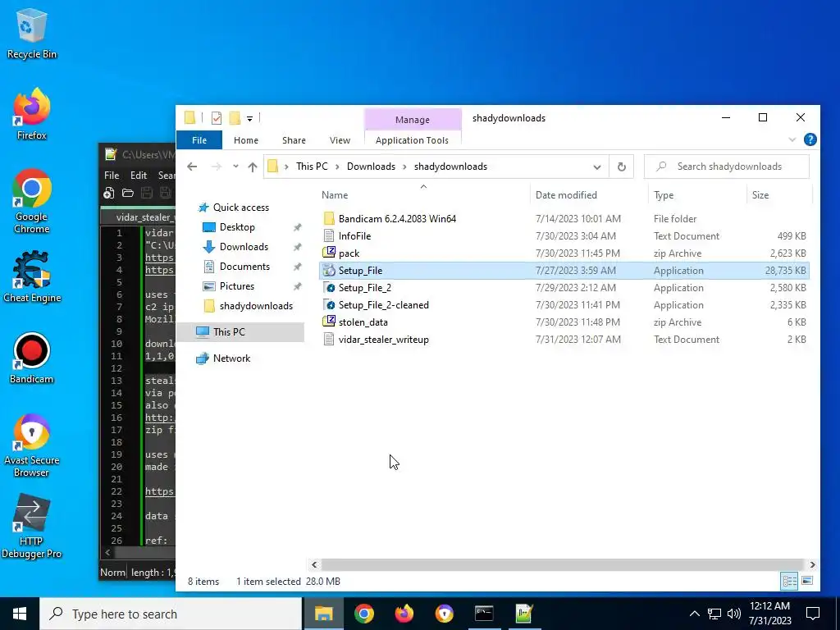Viewport: 840px width, 630px height.
Task: Select Network in the navigation pane
Action: coord(231,358)
